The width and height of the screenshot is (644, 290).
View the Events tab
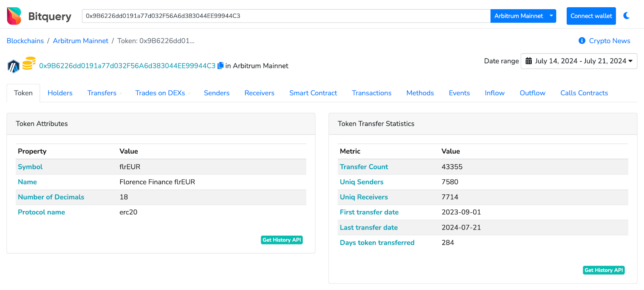(459, 93)
